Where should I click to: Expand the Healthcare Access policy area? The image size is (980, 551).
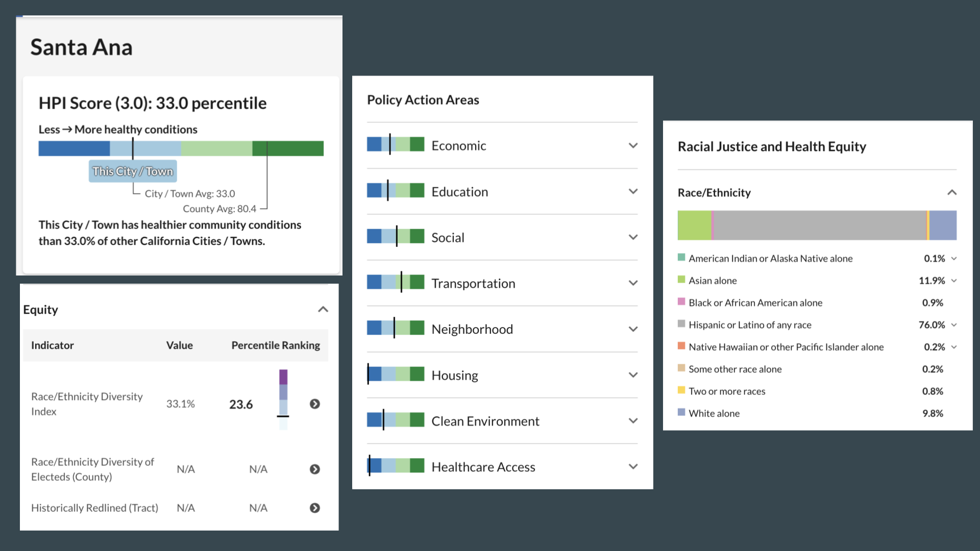click(633, 467)
